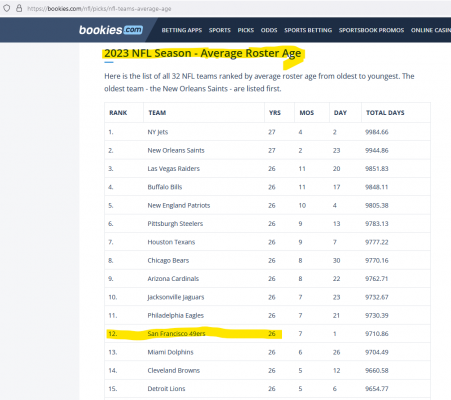This screenshot has width=451, height=400.
Task: Click total days value 9730.39
Action: [377, 315]
